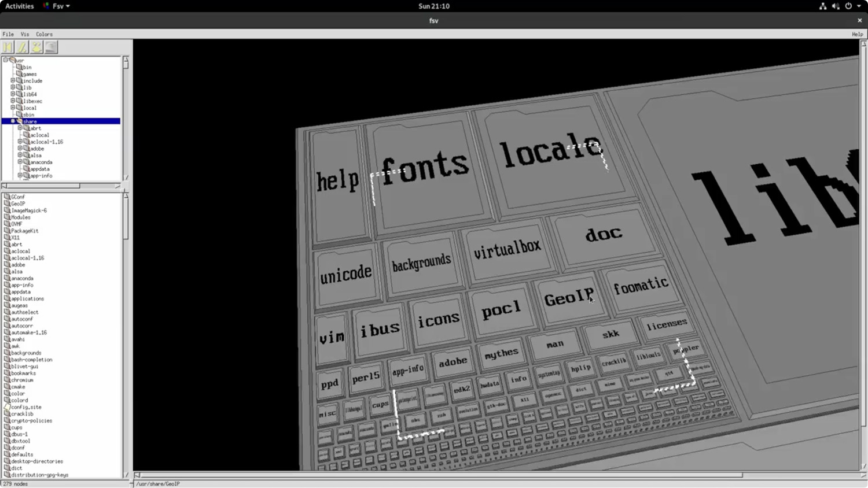868x488 pixels.
Task: Expand the aclocal-1.16 tree node
Action: coord(20,142)
